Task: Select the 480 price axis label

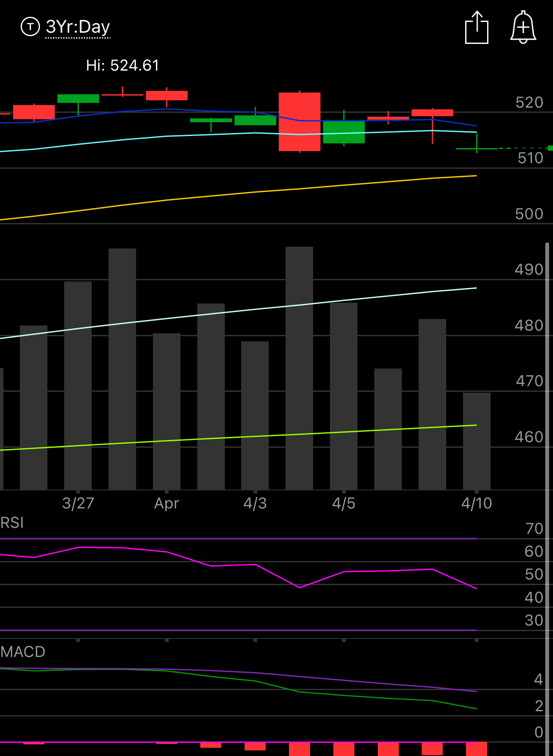Action: [529, 325]
